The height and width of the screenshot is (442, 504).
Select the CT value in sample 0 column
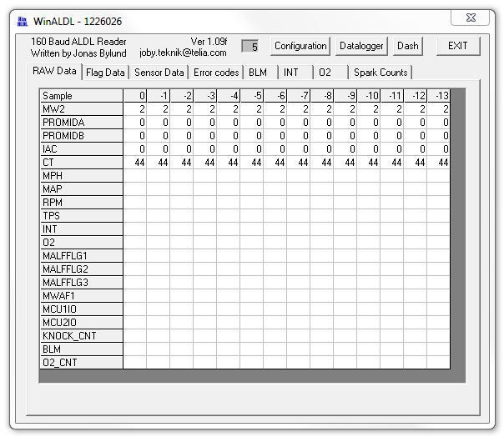pyautogui.click(x=135, y=163)
